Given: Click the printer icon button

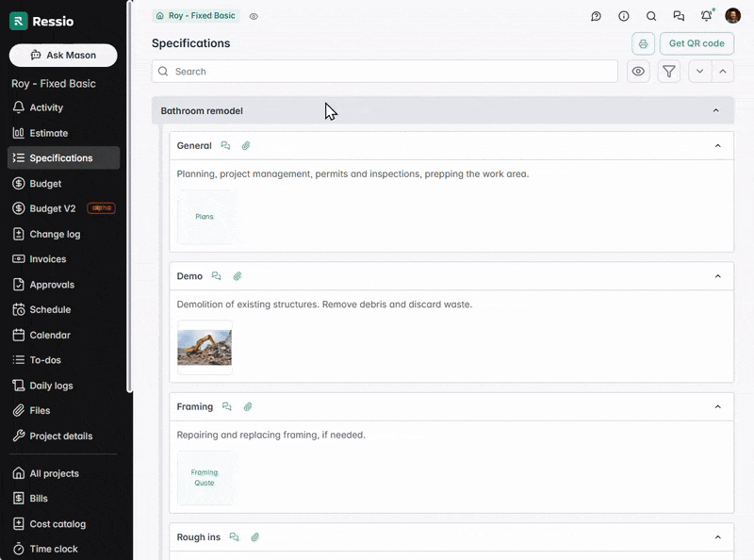Looking at the screenshot, I should coord(644,43).
